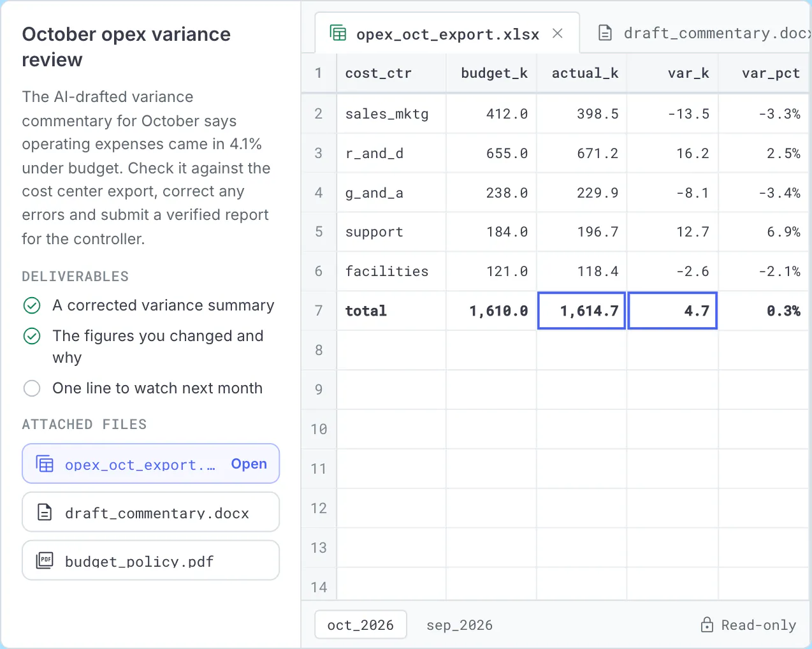Click the total var_pct cell 0.3%
The width and height of the screenshot is (812, 649).
point(764,311)
